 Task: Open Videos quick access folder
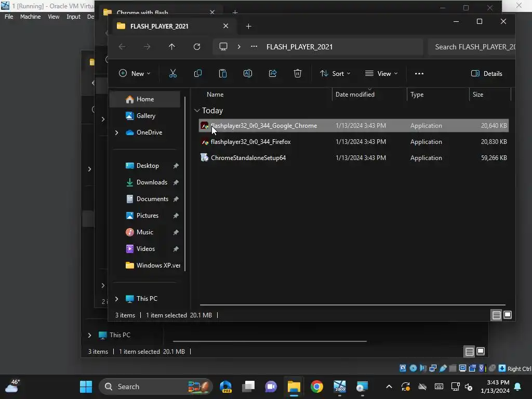point(145,249)
